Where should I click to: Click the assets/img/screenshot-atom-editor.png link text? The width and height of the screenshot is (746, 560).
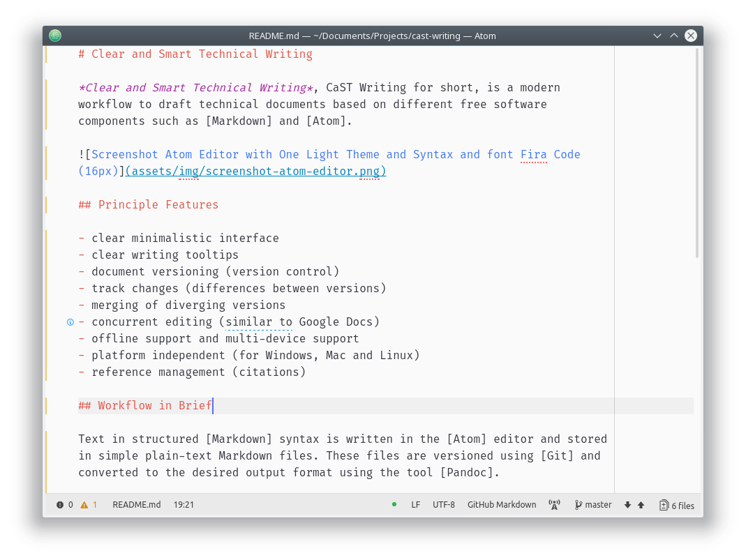tap(256, 171)
